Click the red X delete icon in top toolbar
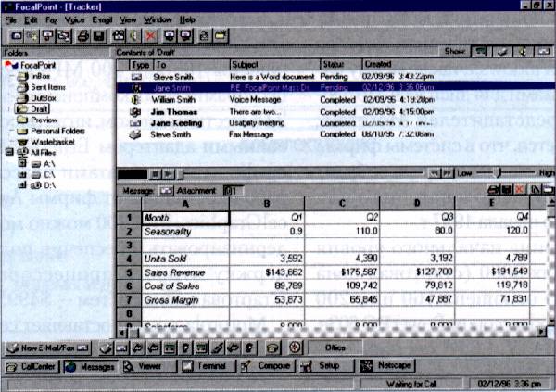This screenshot has width=556, height=392. click(150, 36)
